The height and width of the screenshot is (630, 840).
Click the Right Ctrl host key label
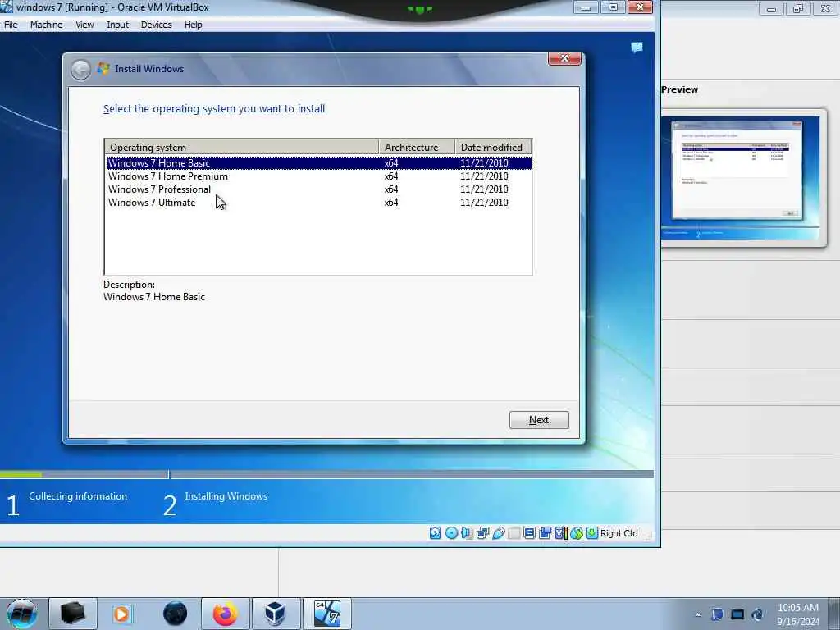(x=619, y=533)
